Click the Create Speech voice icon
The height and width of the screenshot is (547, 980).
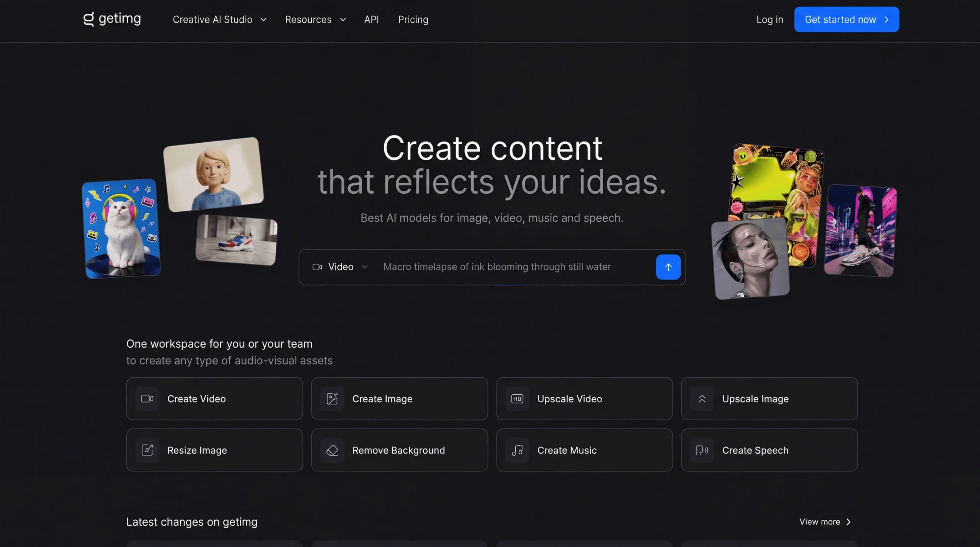[702, 450]
